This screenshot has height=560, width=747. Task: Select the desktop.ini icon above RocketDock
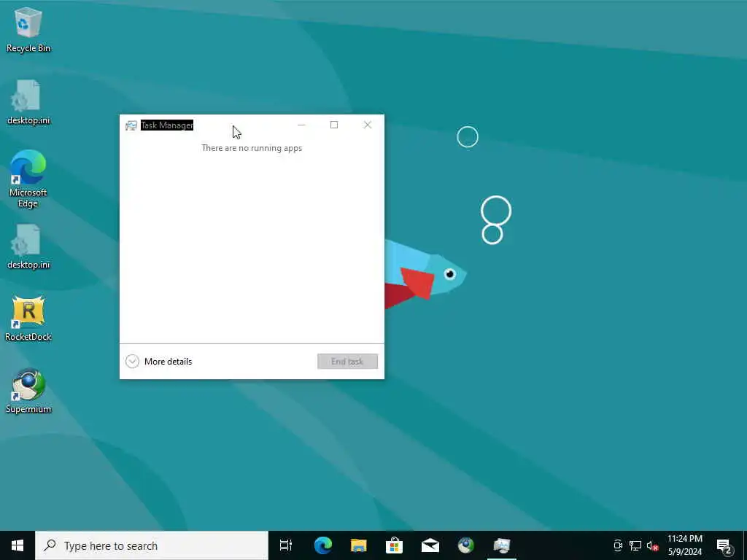(28, 247)
